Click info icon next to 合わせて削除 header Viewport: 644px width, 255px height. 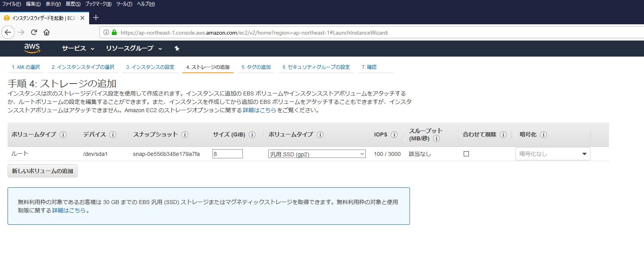[x=503, y=134]
